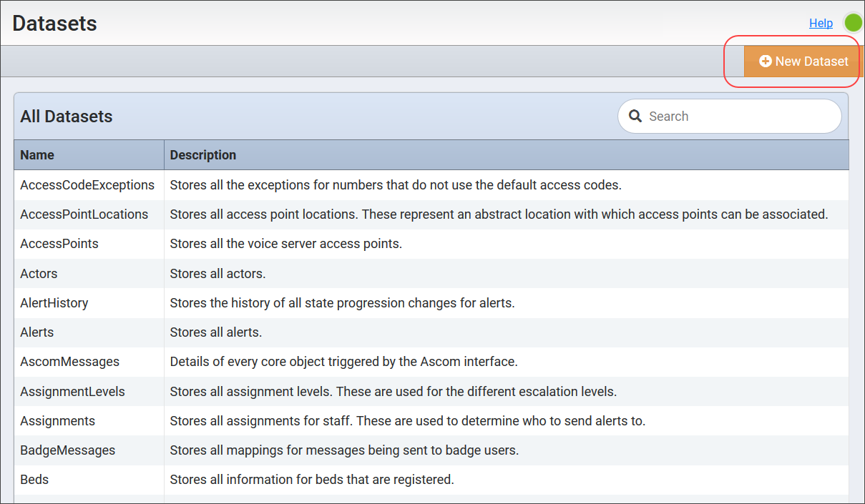The width and height of the screenshot is (865, 504).
Task: Click the plus icon on New Dataset
Action: [x=766, y=61]
